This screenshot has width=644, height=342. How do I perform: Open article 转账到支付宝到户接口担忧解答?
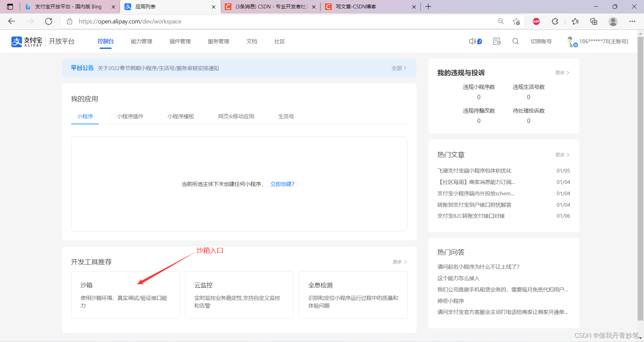(x=474, y=205)
